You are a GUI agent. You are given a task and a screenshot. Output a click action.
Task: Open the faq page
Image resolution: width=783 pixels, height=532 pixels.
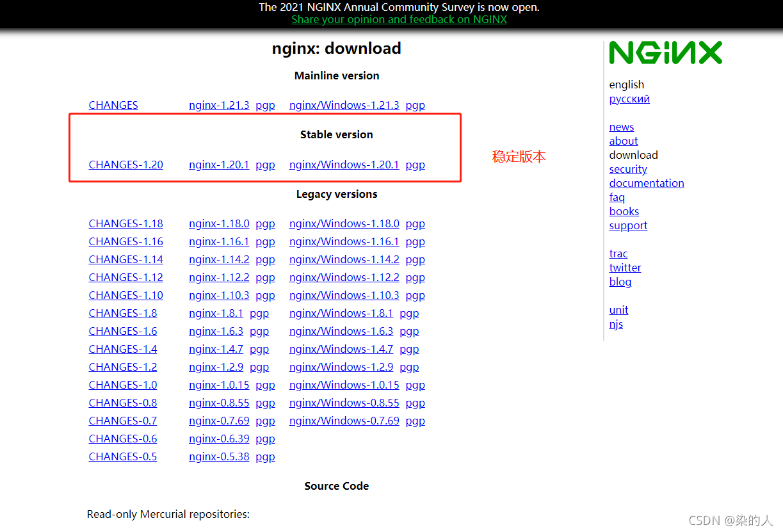(617, 197)
